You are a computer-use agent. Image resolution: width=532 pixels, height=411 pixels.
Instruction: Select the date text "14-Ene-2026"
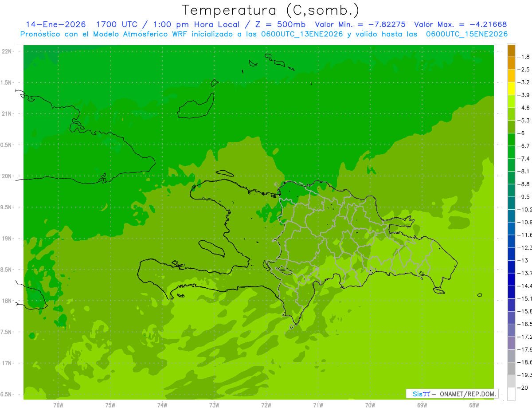pos(56,24)
